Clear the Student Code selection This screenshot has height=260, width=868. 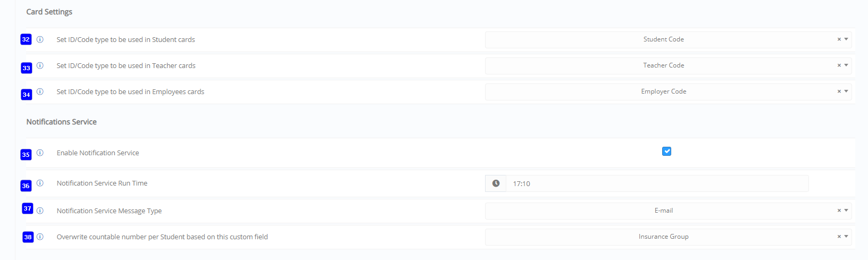839,39
